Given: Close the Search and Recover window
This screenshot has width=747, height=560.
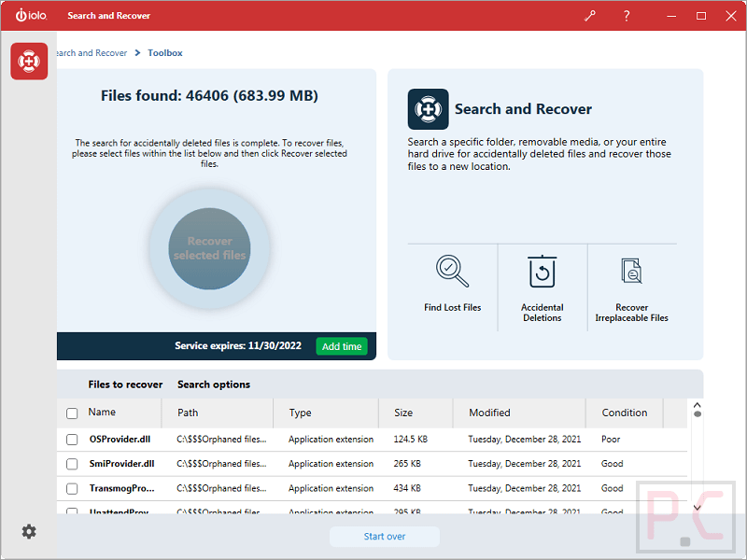Looking at the screenshot, I should pyautogui.click(x=731, y=16).
